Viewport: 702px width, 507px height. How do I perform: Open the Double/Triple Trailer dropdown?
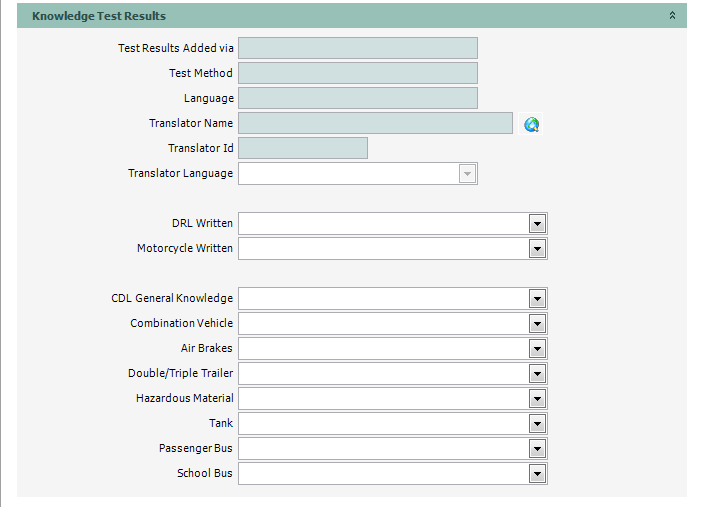coord(537,374)
